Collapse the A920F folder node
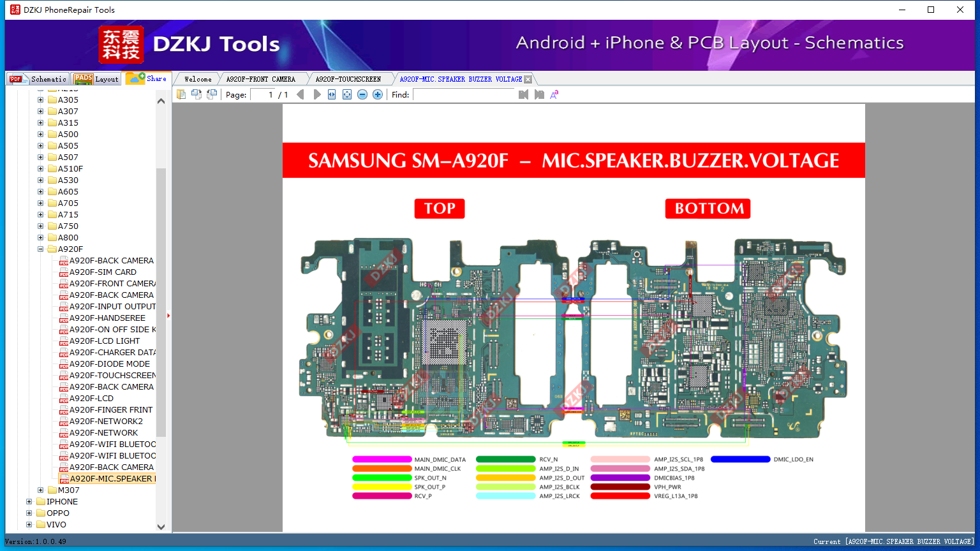980x551 pixels. click(40, 249)
